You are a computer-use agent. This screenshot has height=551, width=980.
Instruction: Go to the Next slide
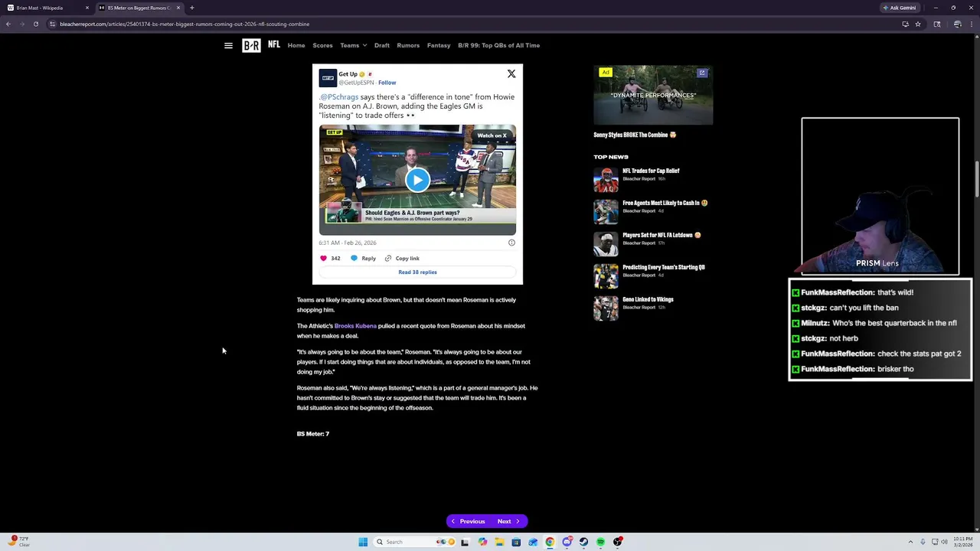(508, 521)
